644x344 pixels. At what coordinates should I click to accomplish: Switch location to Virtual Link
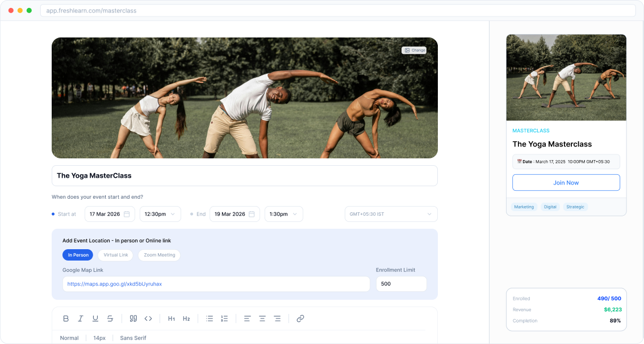tap(115, 255)
